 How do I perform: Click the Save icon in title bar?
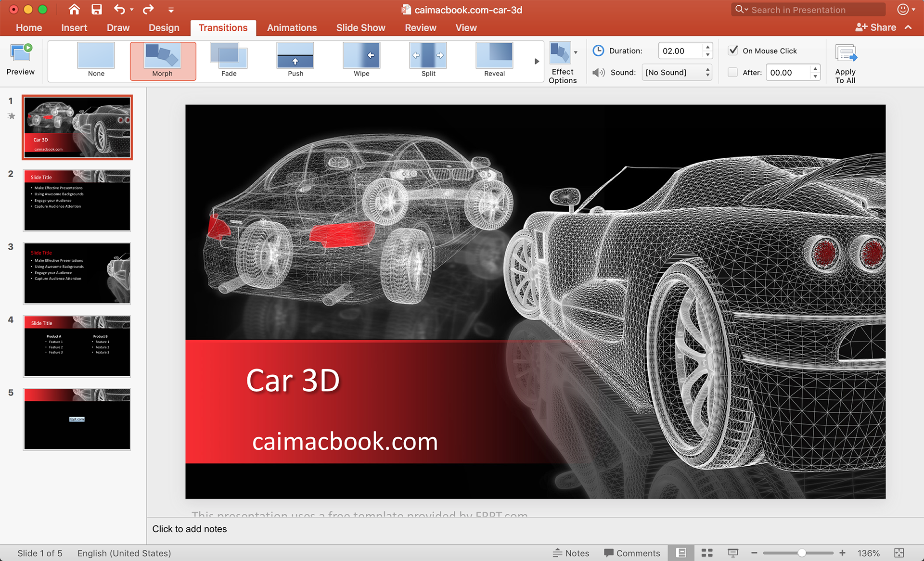point(97,9)
